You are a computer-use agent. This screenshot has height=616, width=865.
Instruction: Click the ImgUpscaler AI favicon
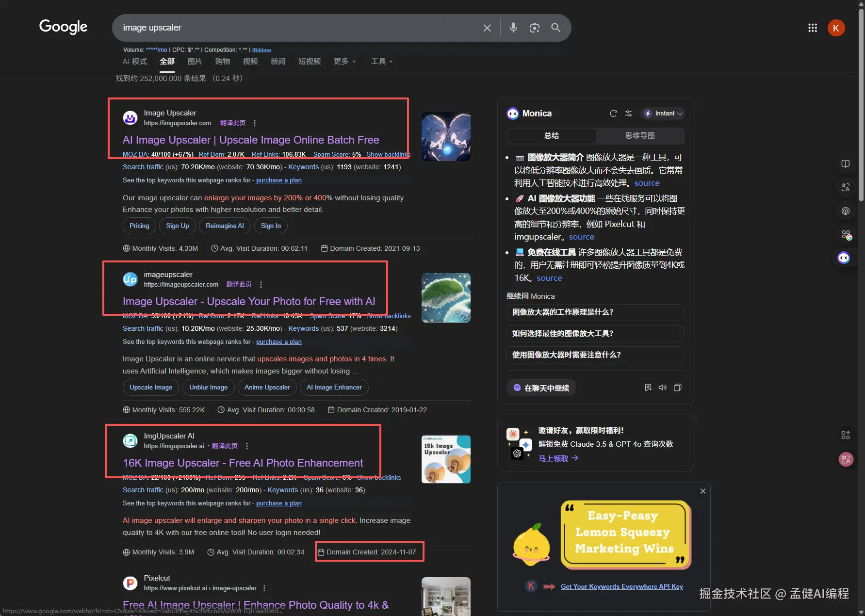[x=130, y=441]
